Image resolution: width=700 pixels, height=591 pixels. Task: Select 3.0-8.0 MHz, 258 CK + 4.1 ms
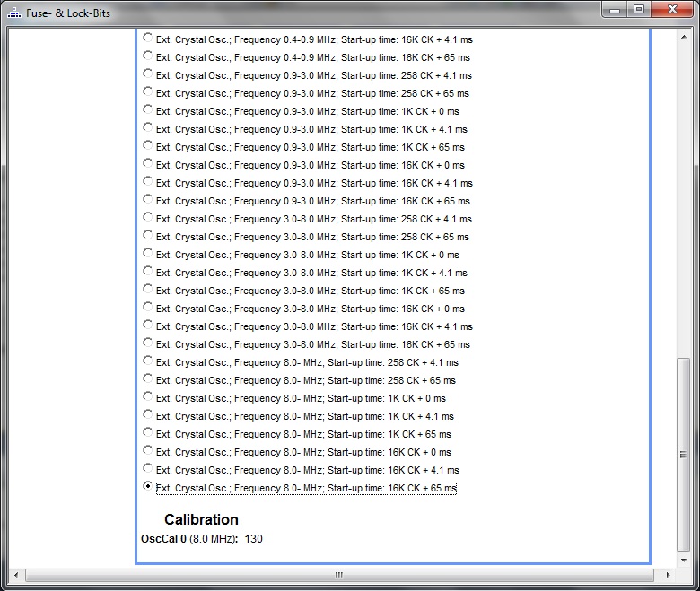point(147,218)
